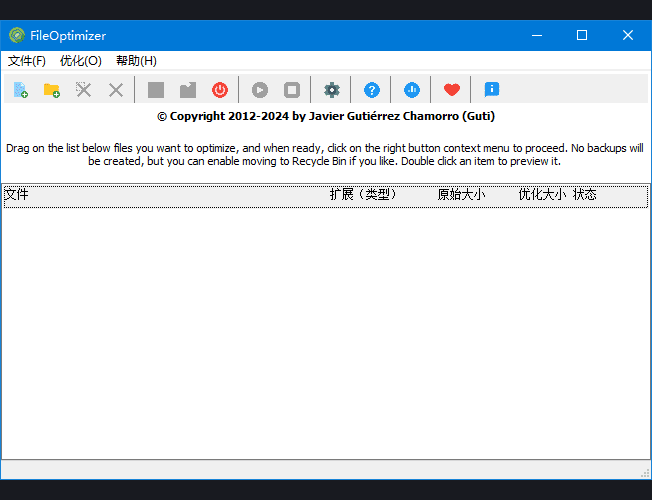This screenshot has height=500, width=652.
Task: Click the Add folder toolbar icon
Action: [52, 90]
